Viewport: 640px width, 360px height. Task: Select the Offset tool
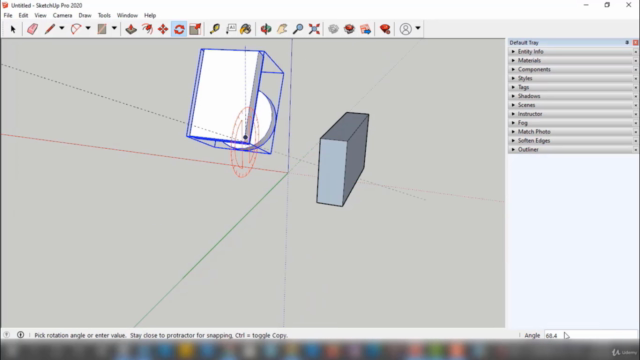[x=147, y=29]
